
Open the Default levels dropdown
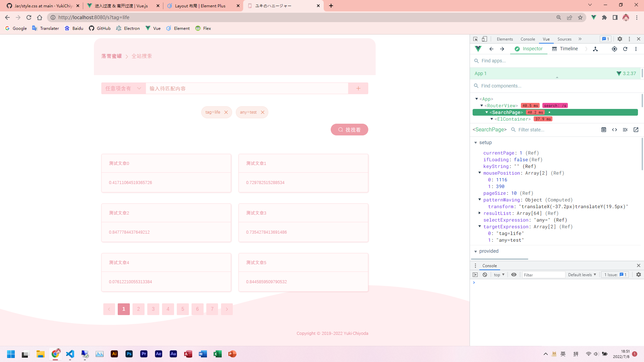582,275
